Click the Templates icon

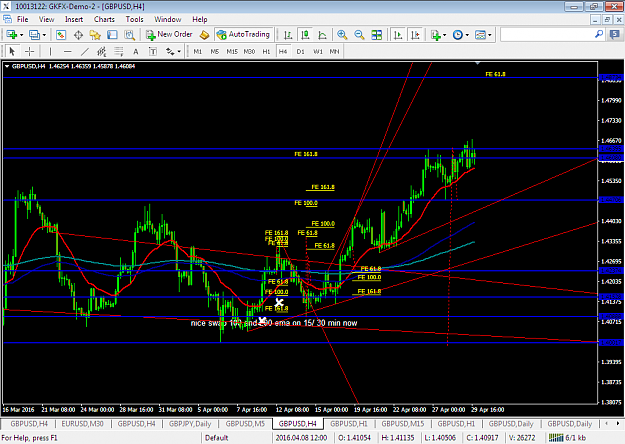[480, 35]
